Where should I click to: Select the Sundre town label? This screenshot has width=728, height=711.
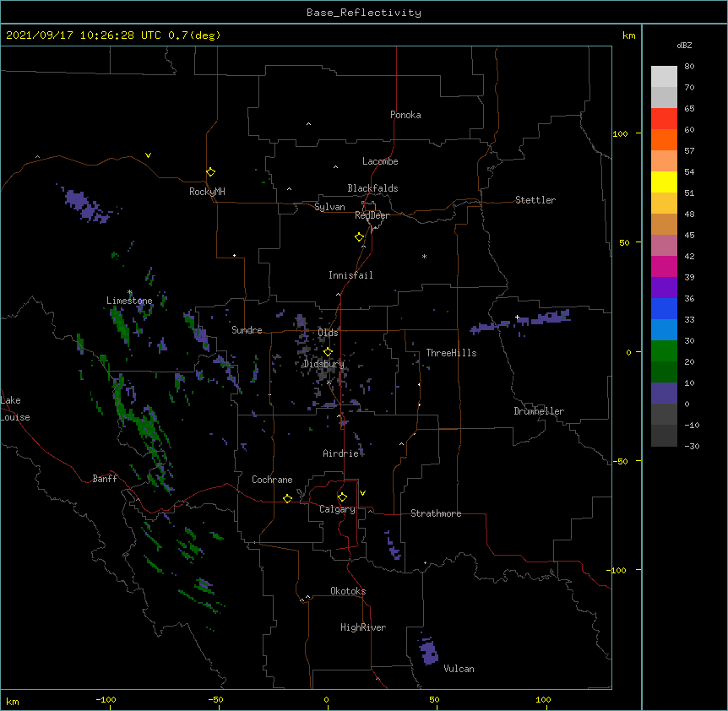247,330
